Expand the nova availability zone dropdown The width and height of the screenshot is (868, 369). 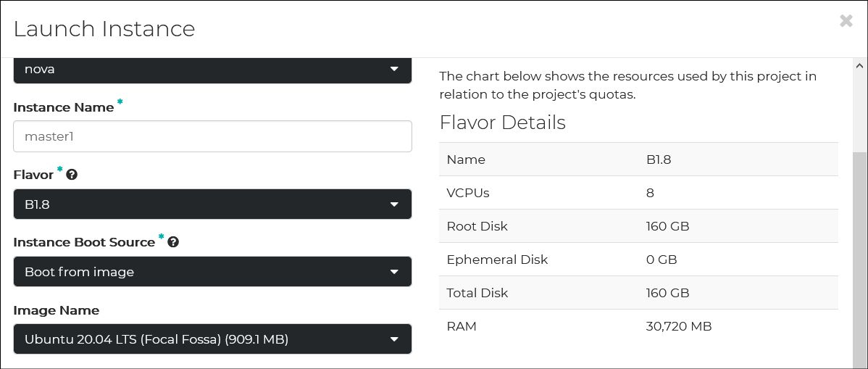point(212,70)
